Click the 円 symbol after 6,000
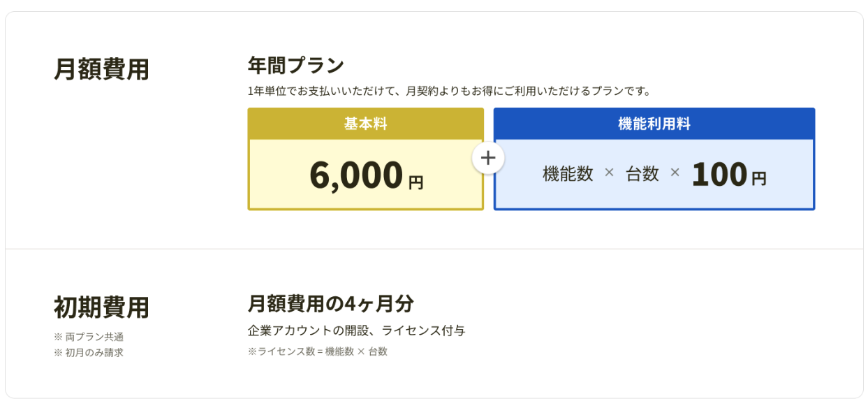 click(416, 182)
